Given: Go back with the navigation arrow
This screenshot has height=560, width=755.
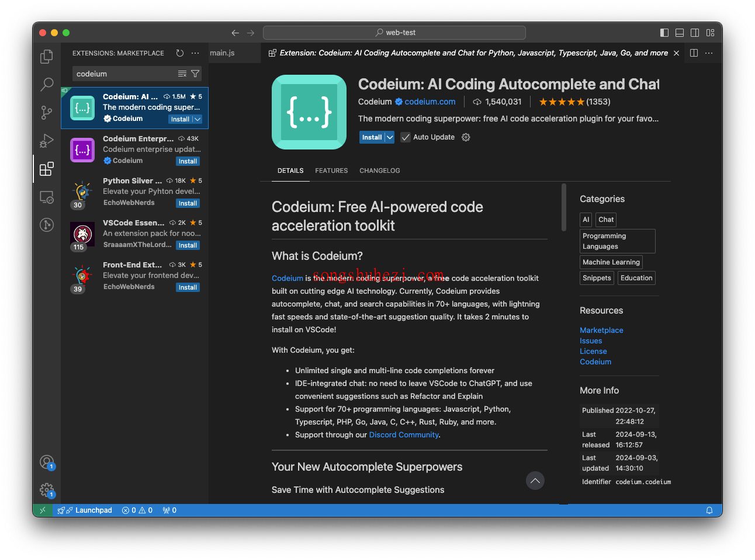Looking at the screenshot, I should pos(235,33).
